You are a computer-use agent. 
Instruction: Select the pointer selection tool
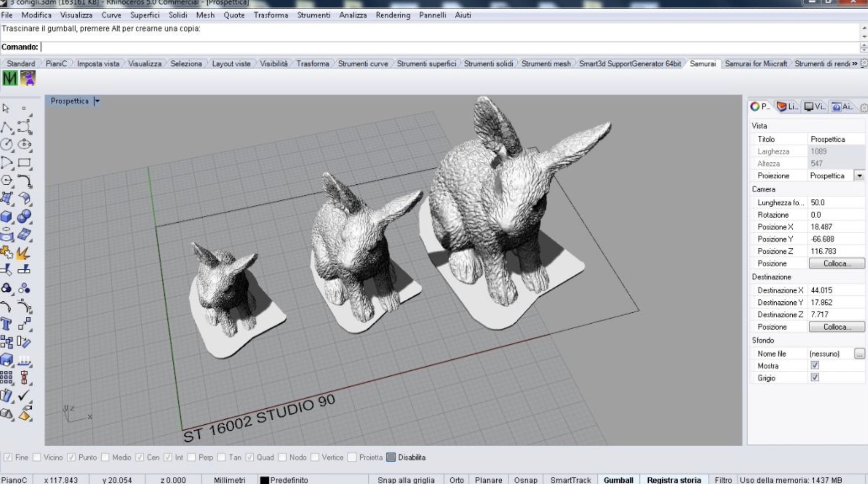click(6, 108)
